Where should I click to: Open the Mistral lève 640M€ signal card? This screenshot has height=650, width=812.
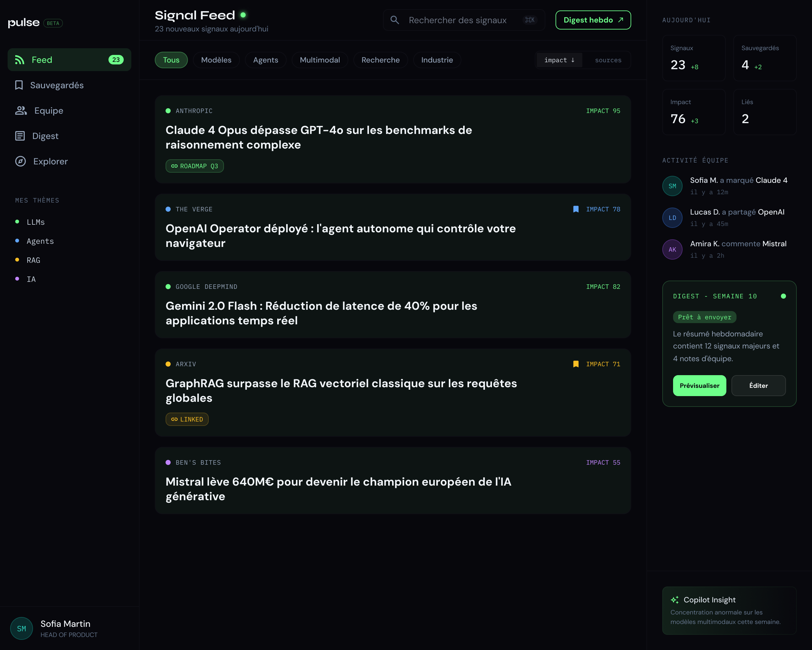tap(393, 481)
